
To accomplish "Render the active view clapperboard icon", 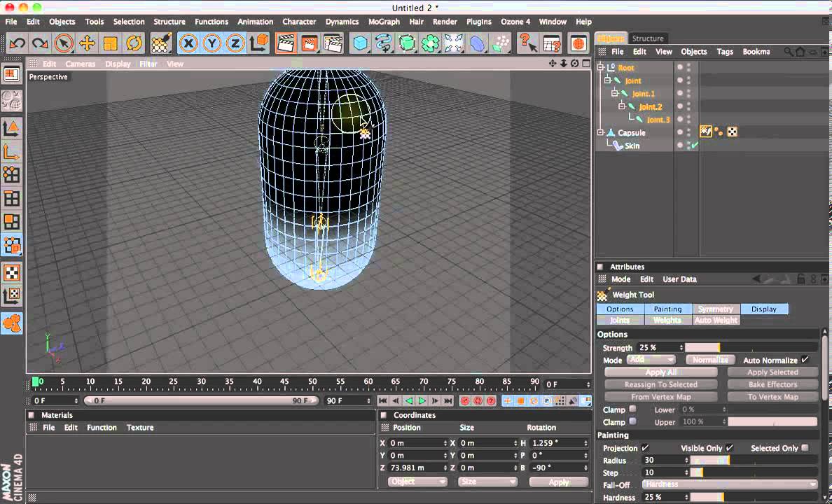I will coord(286,43).
